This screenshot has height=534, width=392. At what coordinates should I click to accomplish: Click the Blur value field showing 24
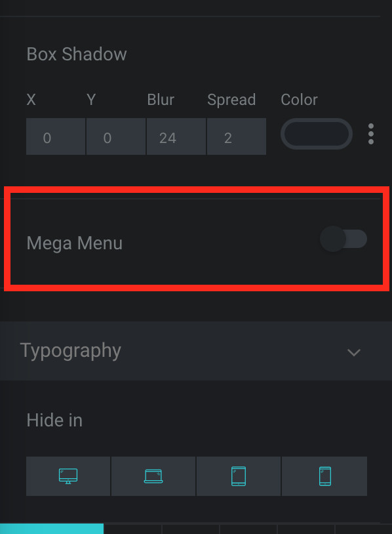coord(176,137)
